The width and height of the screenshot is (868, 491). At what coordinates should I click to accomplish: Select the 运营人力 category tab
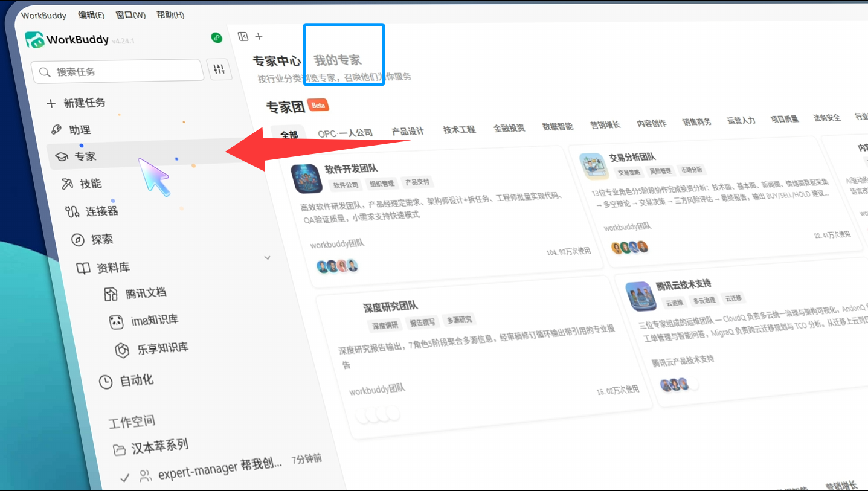point(741,120)
